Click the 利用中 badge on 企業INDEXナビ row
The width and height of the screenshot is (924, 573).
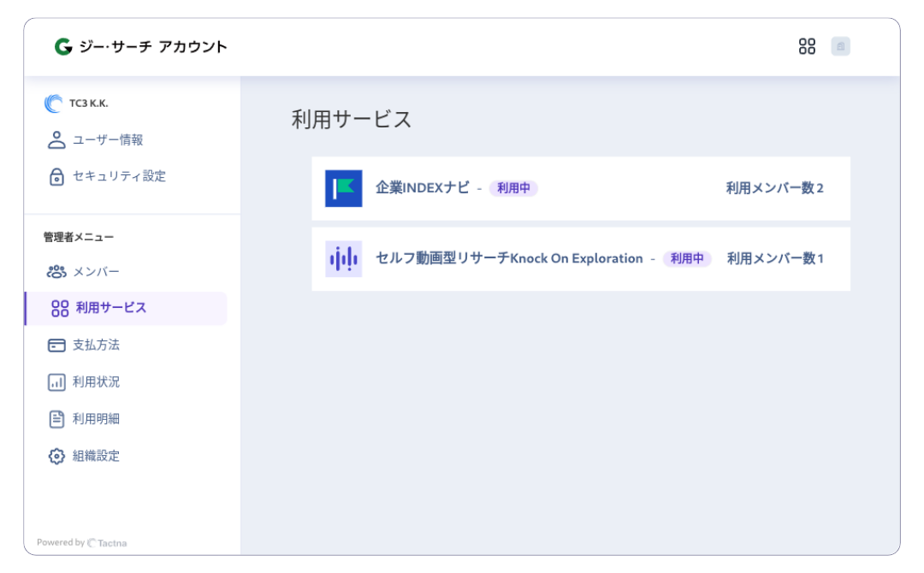(513, 188)
